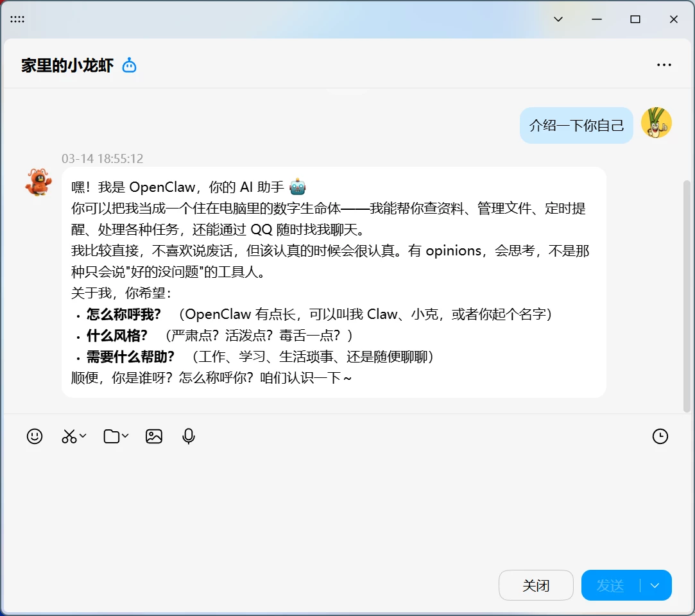
Task: Click the picture icon to send image
Action: click(154, 436)
